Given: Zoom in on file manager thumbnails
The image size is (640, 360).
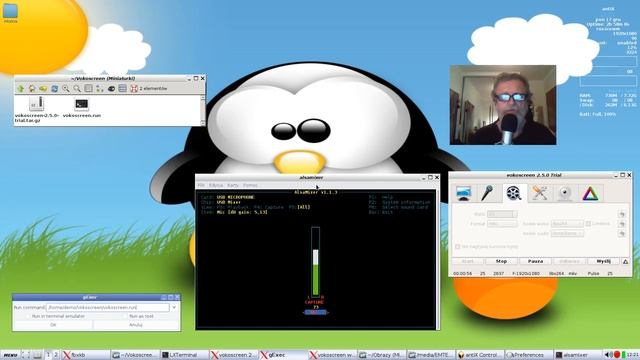Looking at the screenshot, I should coord(65,89).
